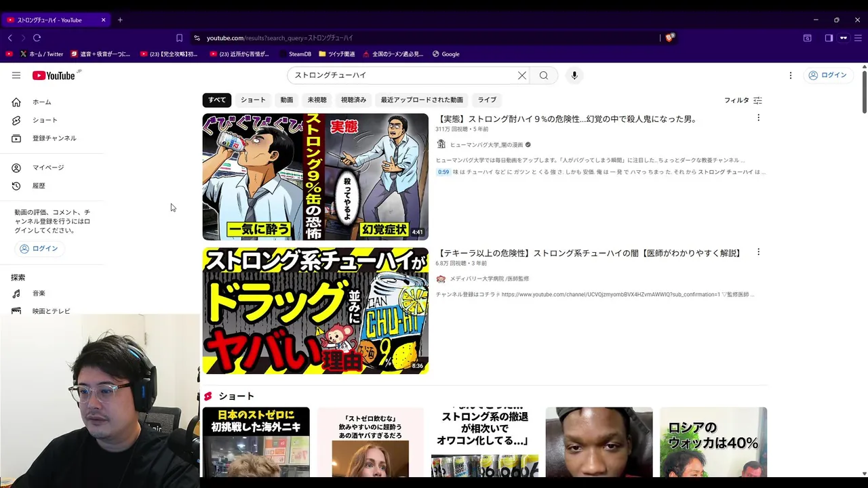Open more options for 【テキーラ以上の危険性】 video
Screen dimensions: 868x488
coord(758,252)
